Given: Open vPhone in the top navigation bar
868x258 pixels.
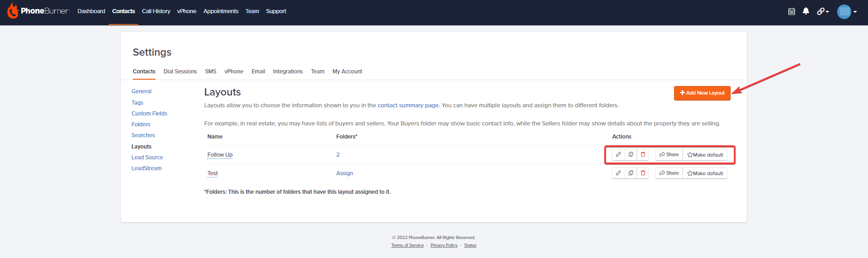Looking at the screenshot, I should tap(187, 11).
